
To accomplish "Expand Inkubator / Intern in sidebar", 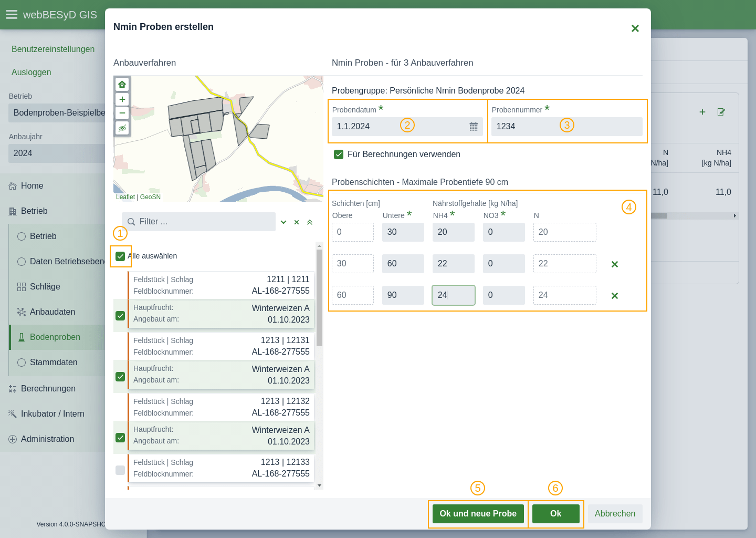I will (52, 414).
